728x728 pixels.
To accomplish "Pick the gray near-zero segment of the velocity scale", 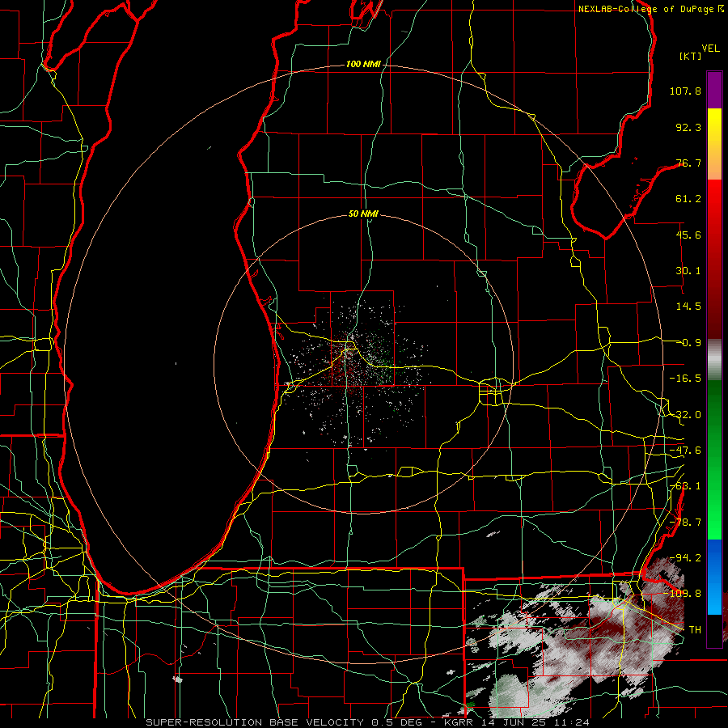I will pos(714,360).
